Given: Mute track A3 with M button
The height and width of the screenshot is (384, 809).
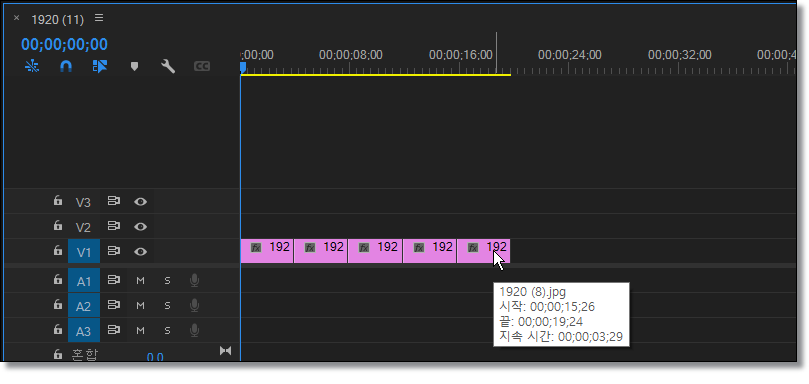Looking at the screenshot, I should coord(140,330).
